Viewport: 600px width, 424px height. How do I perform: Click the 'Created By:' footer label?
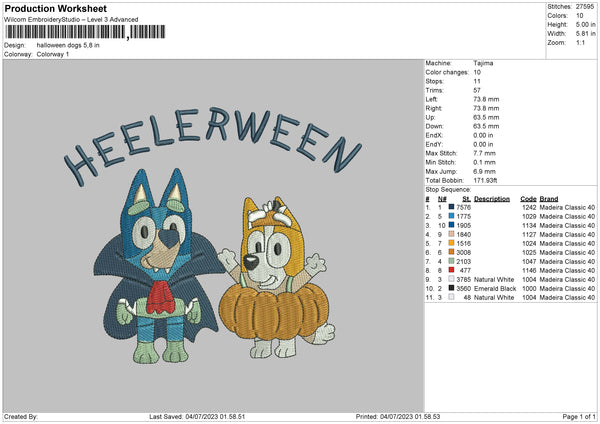pos(21,416)
